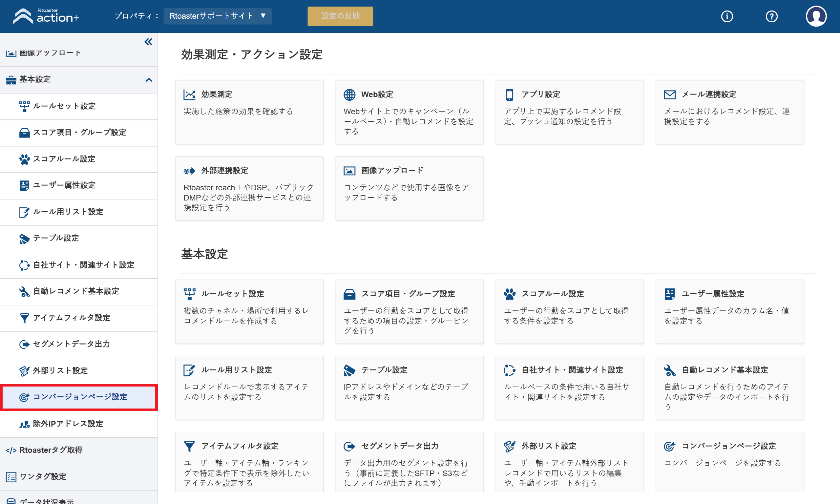Open the テーブル設定 card in main area
This screenshot has height=504, width=840.
point(409,388)
